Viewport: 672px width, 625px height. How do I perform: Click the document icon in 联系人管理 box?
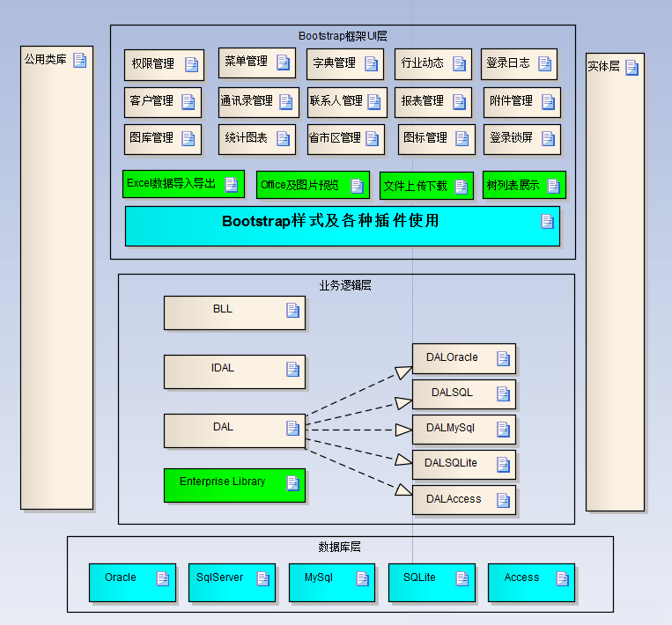(x=374, y=102)
